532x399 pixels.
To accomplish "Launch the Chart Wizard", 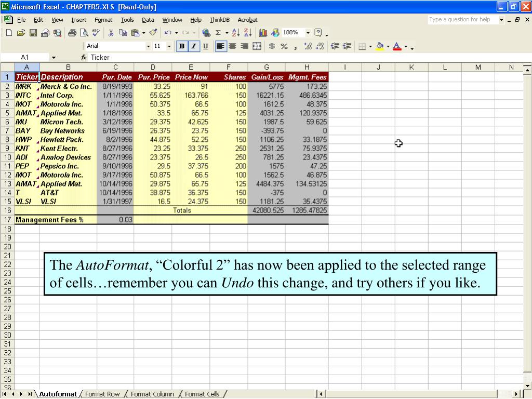I will (x=263, y=33).
